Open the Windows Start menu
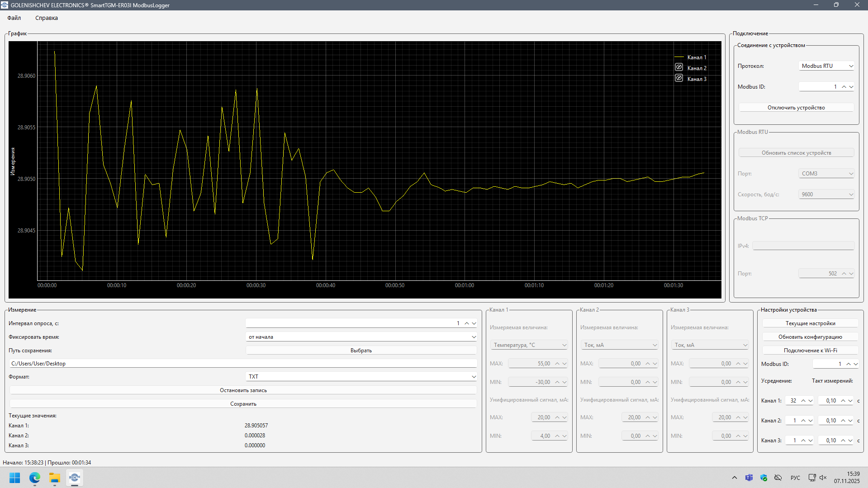868x488 pixels. tap(15, 478)
